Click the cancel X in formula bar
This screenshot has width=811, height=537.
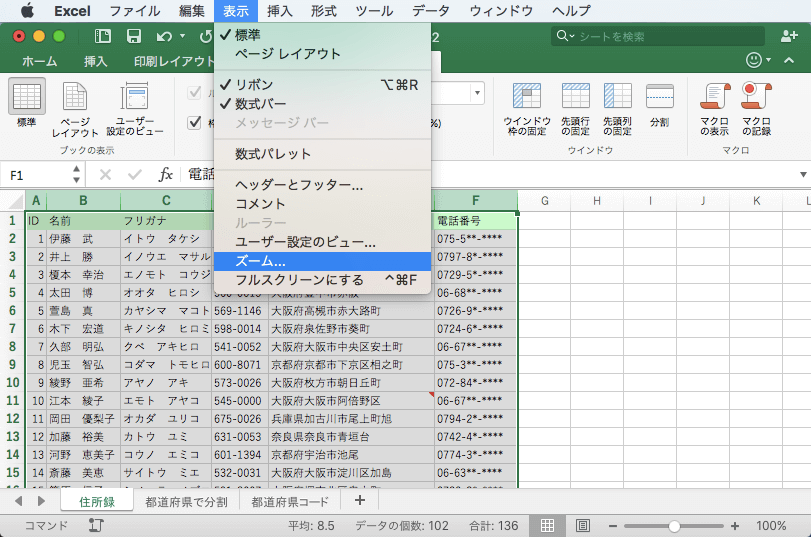(x=105, y=175)
